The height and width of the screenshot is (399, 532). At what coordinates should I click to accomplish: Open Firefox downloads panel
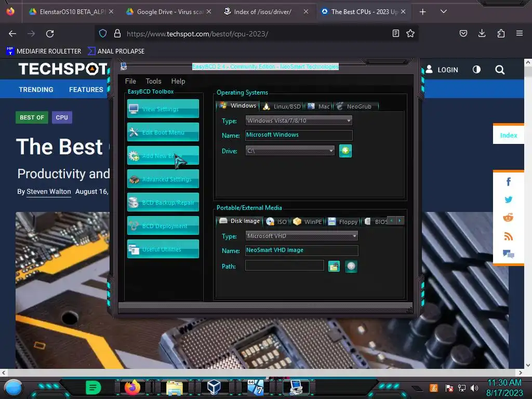coord(482,33)
